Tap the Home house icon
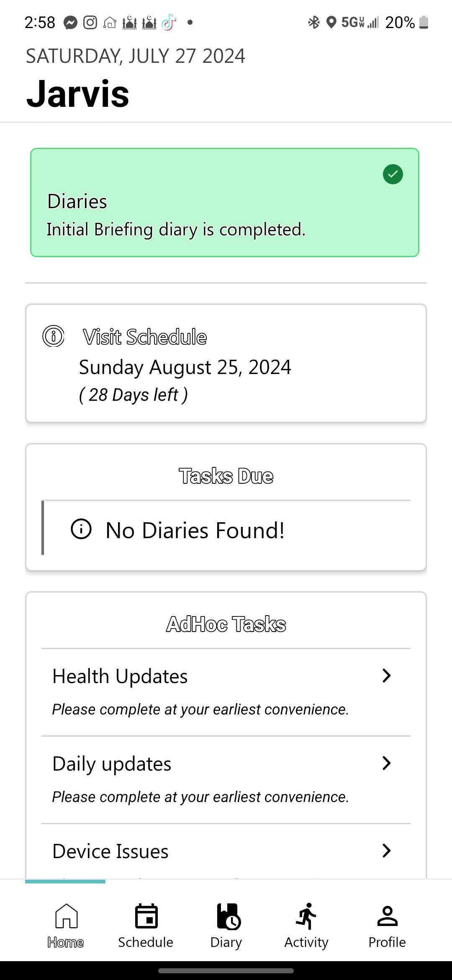The width and height of the screenshot is (452, 980). (x=66, y=916)
